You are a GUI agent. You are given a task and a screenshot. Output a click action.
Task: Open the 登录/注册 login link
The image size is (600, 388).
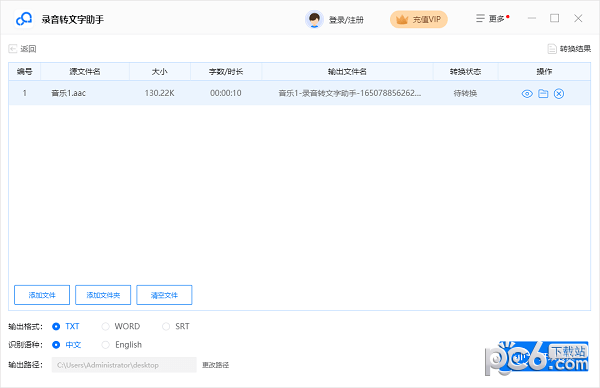click(x=346, y=20)
